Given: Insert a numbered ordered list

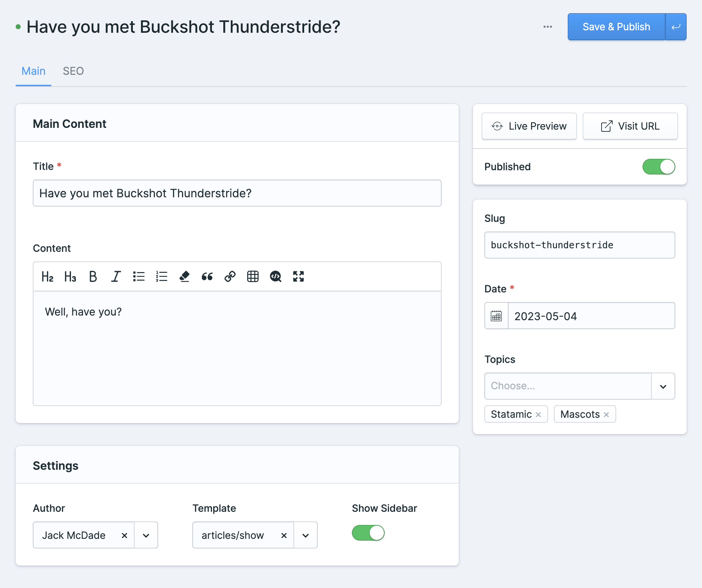Looking at the screenshot, I should 161,276.
